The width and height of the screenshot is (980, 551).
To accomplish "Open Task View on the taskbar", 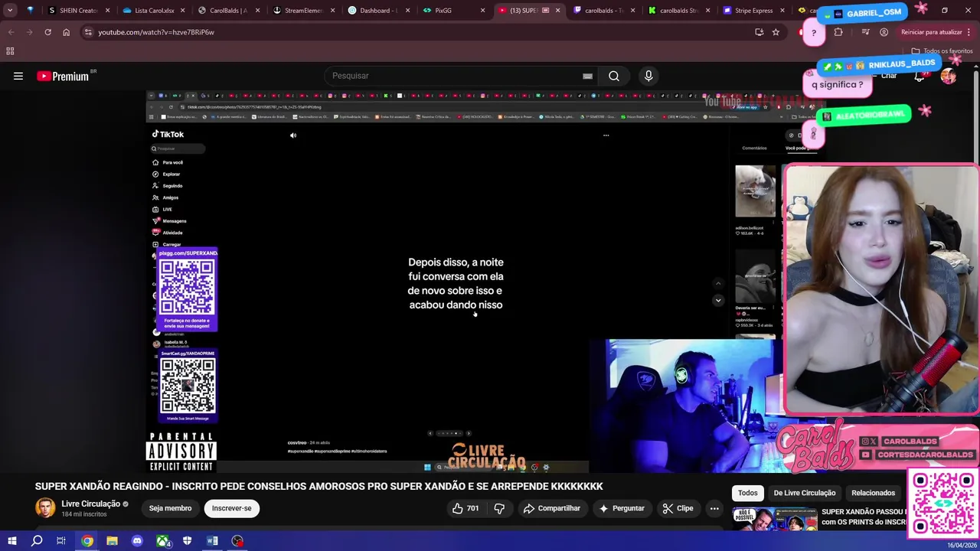I will click(x=61, y=541).
